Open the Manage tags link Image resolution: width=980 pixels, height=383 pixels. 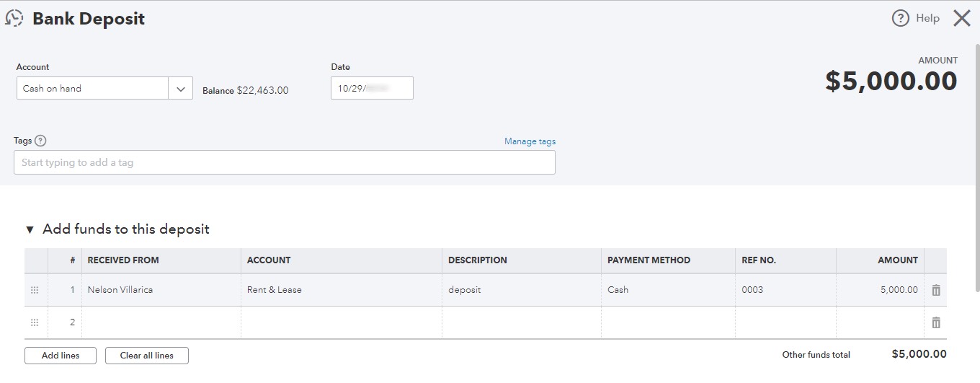tap(530, 141)
